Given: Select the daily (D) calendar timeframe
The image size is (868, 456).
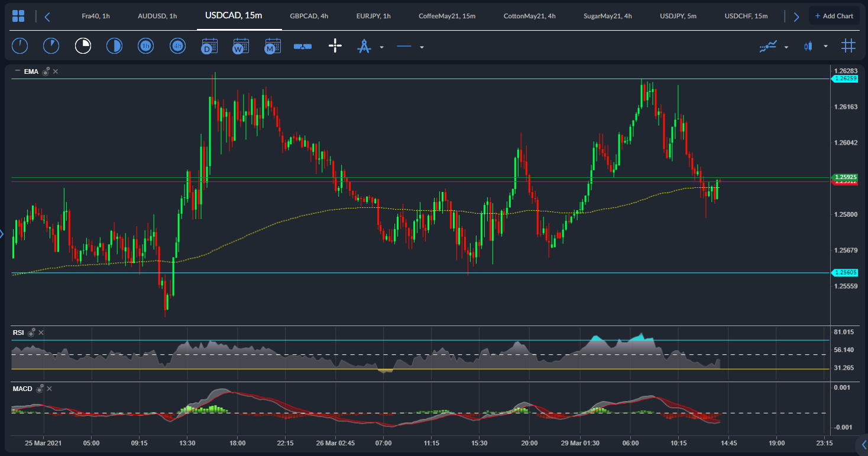Looking at the screenshot, I should coord(209,46).
